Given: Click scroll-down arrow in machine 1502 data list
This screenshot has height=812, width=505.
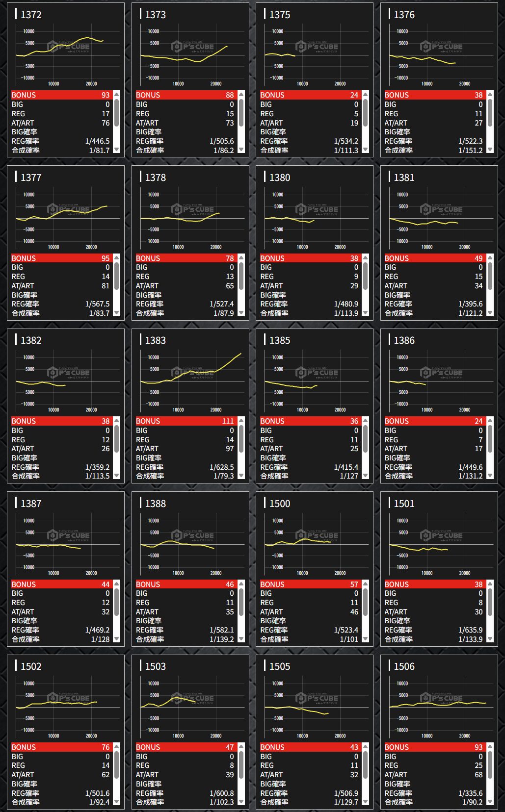Looking at the screenshot, I should tap(116, 802).
